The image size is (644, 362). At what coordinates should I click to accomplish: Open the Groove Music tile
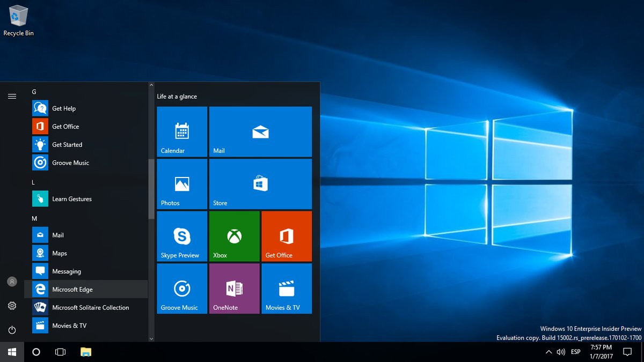click(182, 289)
